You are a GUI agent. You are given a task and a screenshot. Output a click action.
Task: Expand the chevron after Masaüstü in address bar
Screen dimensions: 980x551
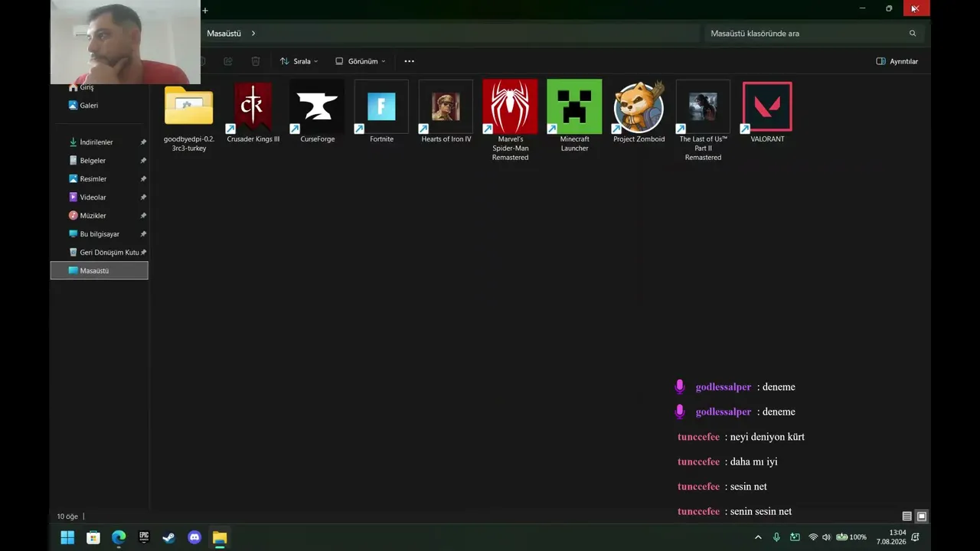click(x=253, y=34)
